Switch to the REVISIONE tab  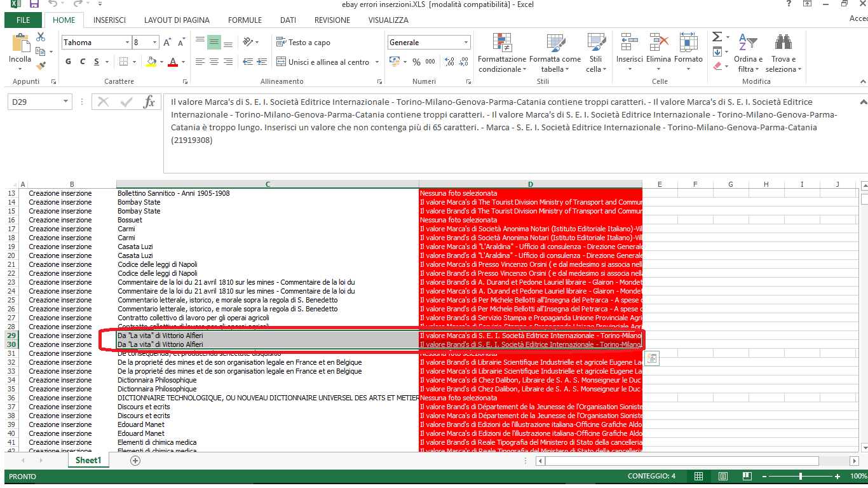tap(332, 20)
